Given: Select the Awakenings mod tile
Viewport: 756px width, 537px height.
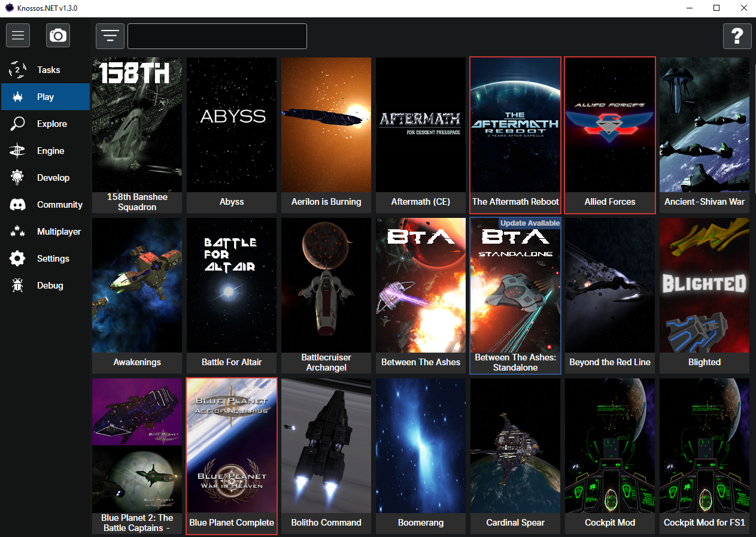Looking at the screenshot, I should point(137,295).
